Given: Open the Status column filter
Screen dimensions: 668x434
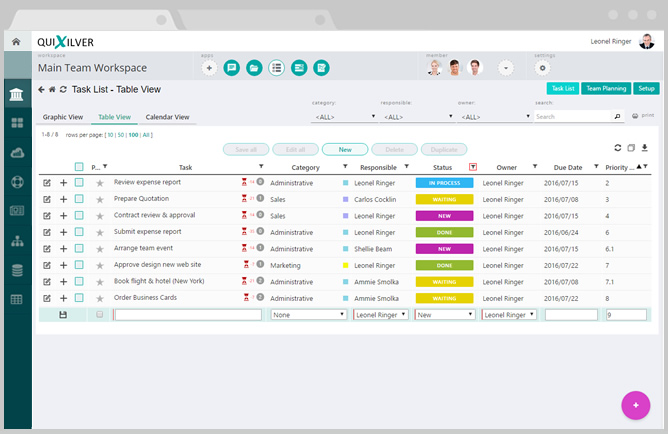Looking at the screenshot, I should click(x=473, y=167).
